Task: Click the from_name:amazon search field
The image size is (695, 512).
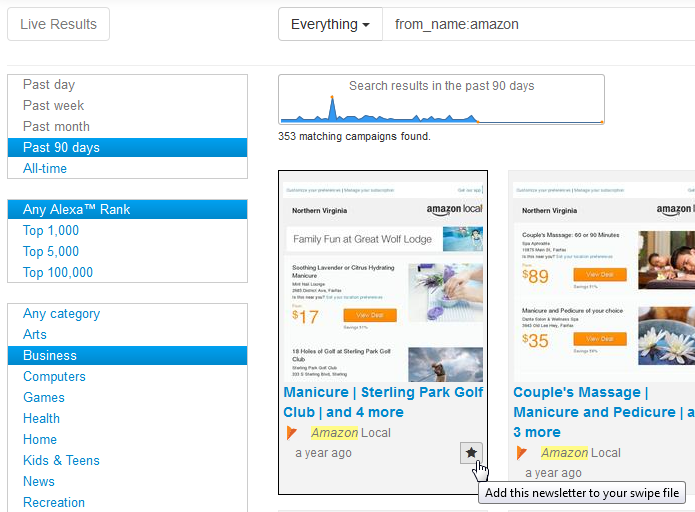Action: pyautogui.click(x=539, y=24)
